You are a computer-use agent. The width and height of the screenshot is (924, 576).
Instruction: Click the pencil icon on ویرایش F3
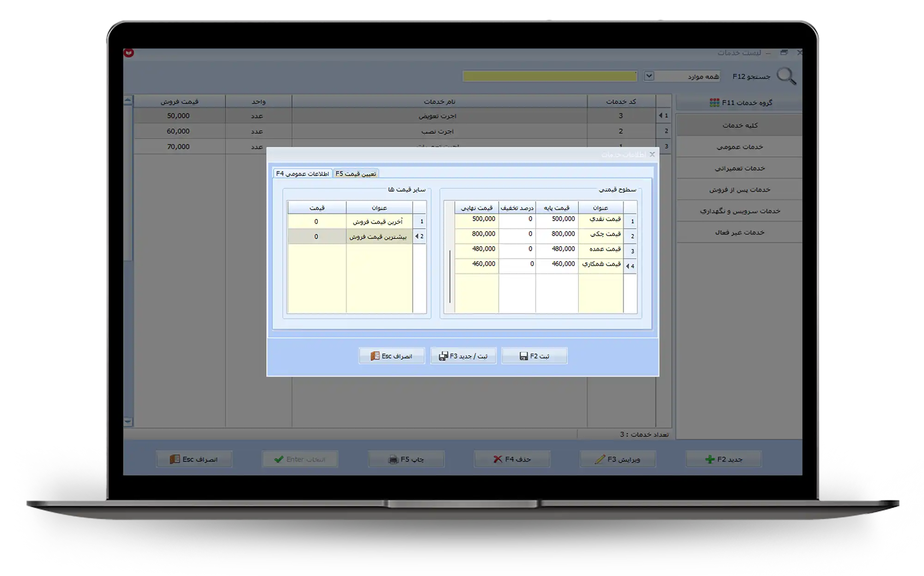[600, 459]
